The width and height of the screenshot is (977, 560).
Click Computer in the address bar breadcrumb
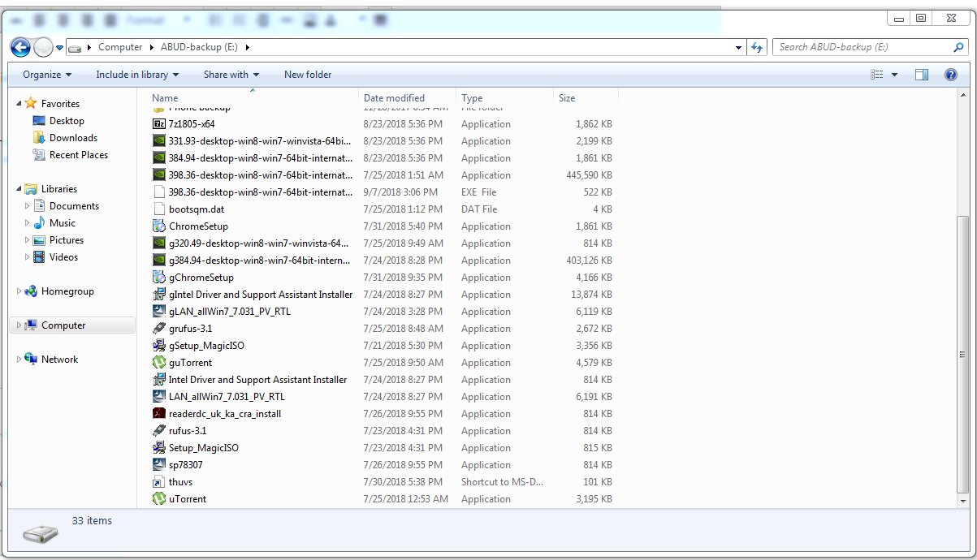120,47
